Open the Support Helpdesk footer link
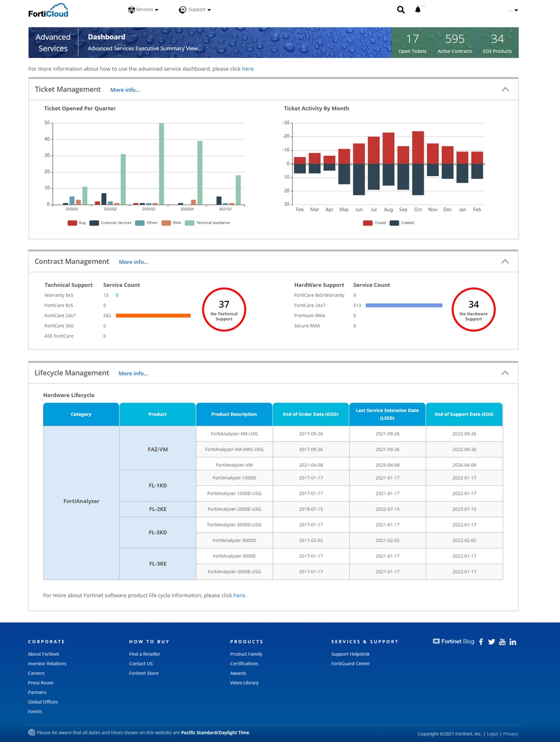 pyautogui.click(x=350, y=654)
